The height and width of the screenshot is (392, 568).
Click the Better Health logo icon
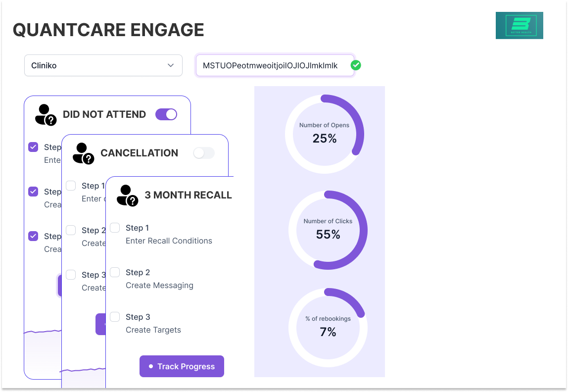[x=519, y=25]
